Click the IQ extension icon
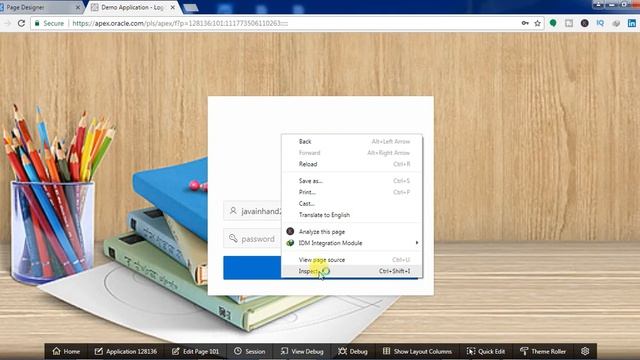This screenshot has height=360, width=640. click(600, 23)
